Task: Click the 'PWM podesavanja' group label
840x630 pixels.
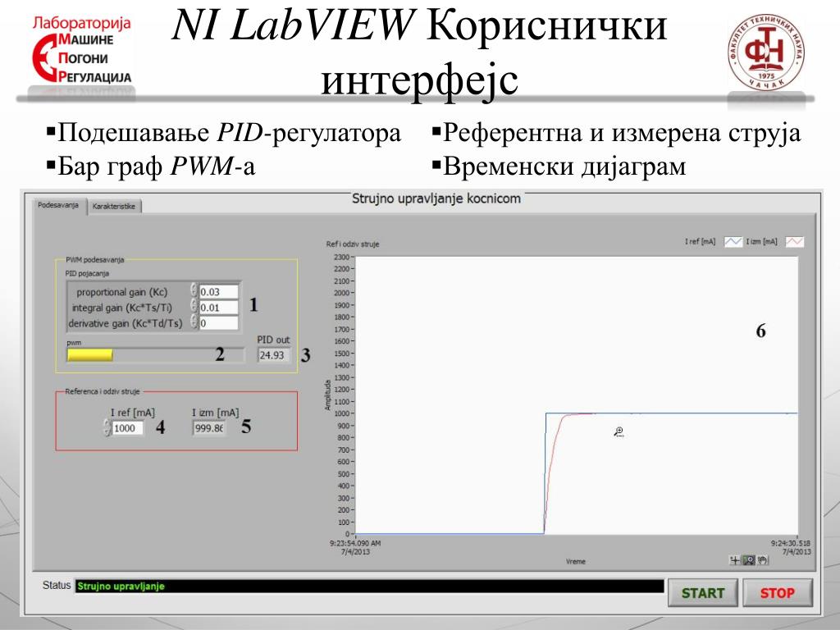Action: (x=95, y=260)
